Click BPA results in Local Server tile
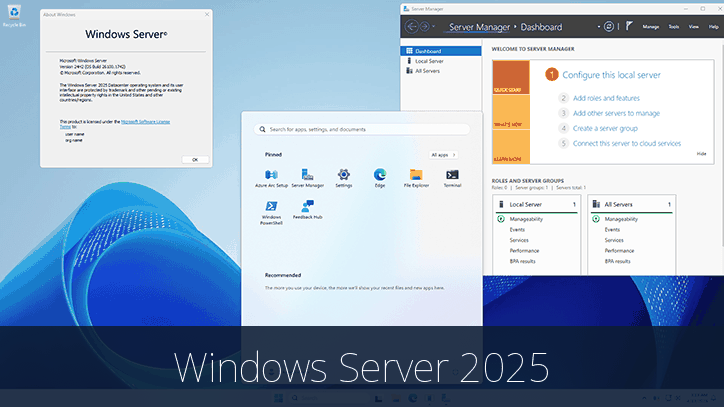This screenshot has height=407, width=724. coord(522,261)
